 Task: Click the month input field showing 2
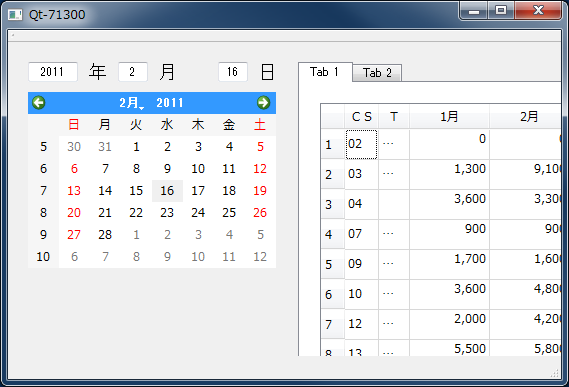(133, 72)
